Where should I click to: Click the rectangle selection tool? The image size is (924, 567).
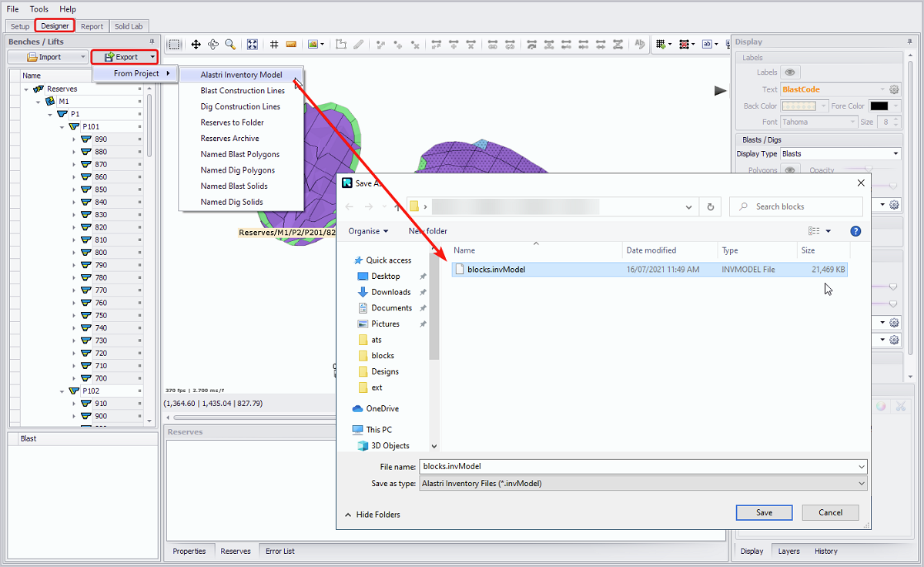175,45
